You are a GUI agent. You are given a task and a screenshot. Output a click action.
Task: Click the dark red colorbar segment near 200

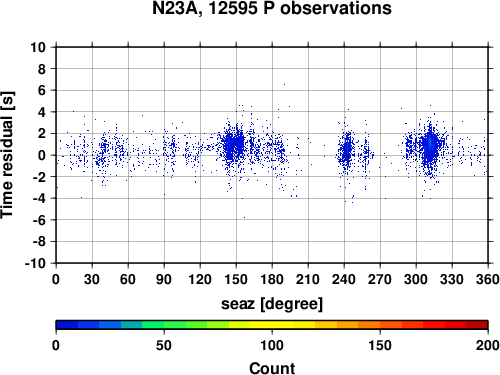tap(477, 325)
